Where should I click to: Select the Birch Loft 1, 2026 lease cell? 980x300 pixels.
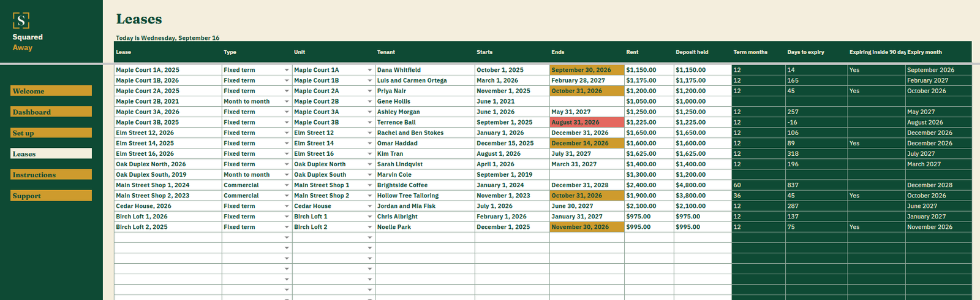point(168,217)
